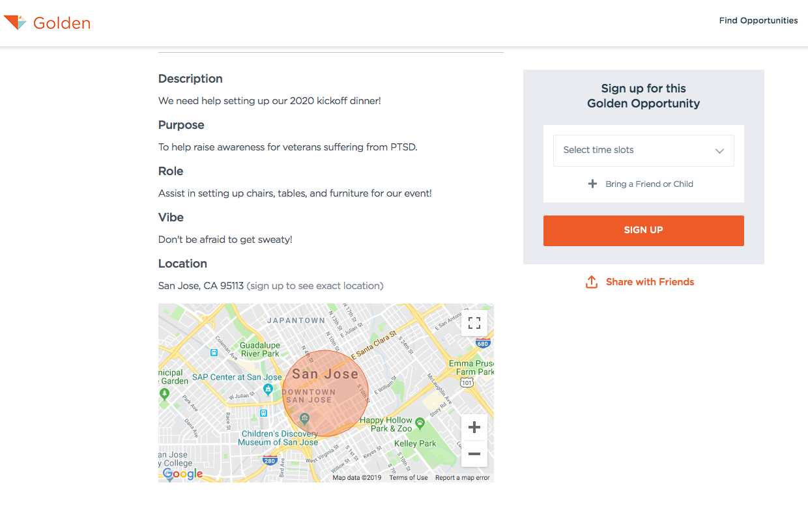The width and height of the screenshot is (808, 532).
Task: Expand the time slots chevron arrow
Action: pos(719,151)
